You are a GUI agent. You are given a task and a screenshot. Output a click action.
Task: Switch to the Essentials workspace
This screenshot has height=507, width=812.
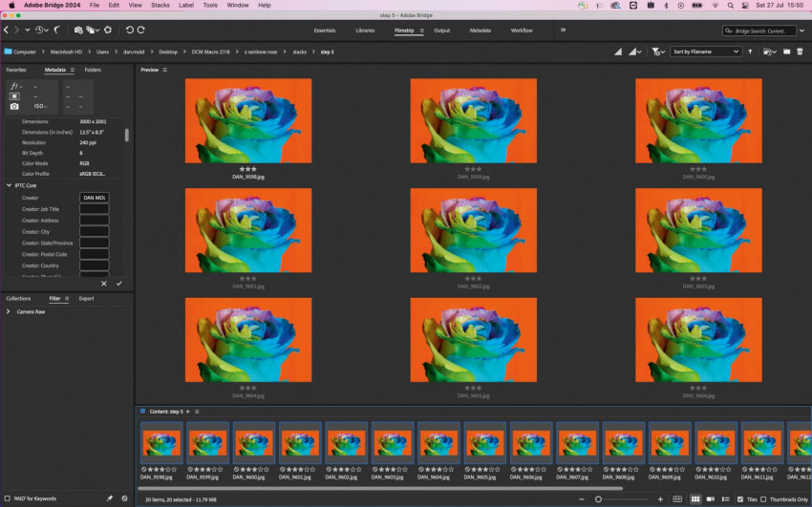tap(325, 31)
